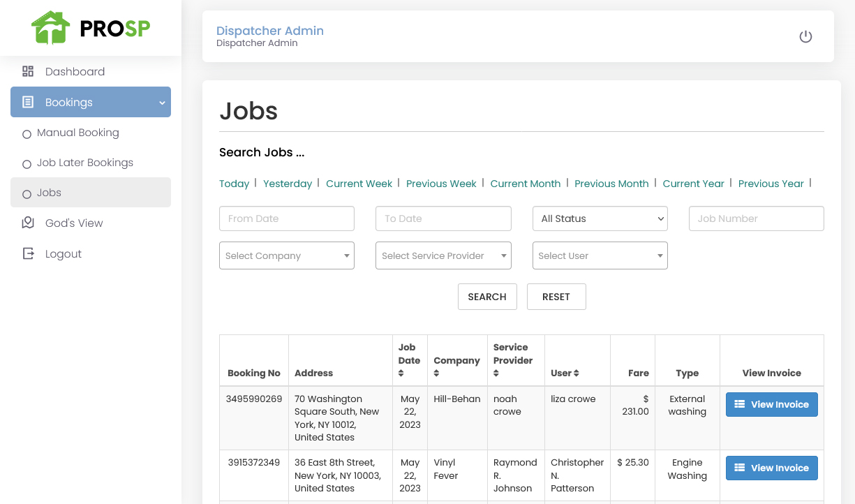Screen dimensions: 855x504
Task: Focus the Job Number field
Action: click(x=757, y=218)
